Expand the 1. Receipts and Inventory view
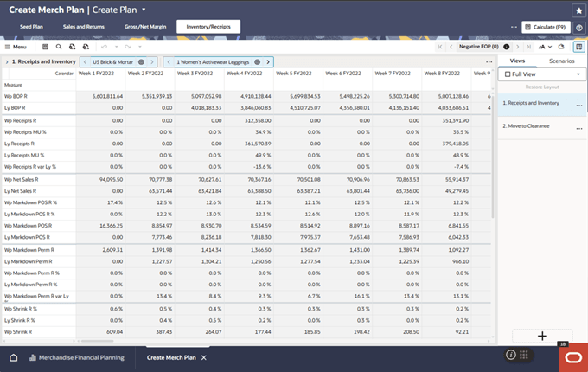The height and width of the screenshot is (372, 588). pos(7,62)
